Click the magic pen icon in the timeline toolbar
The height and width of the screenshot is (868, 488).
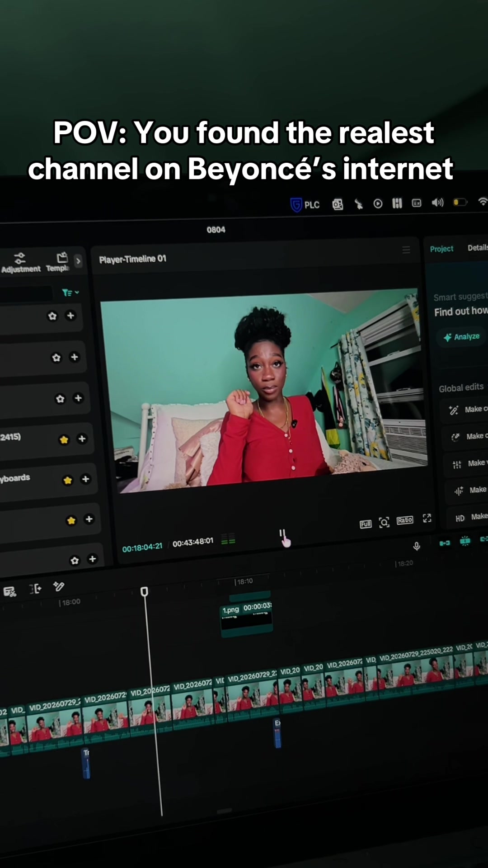59,586
